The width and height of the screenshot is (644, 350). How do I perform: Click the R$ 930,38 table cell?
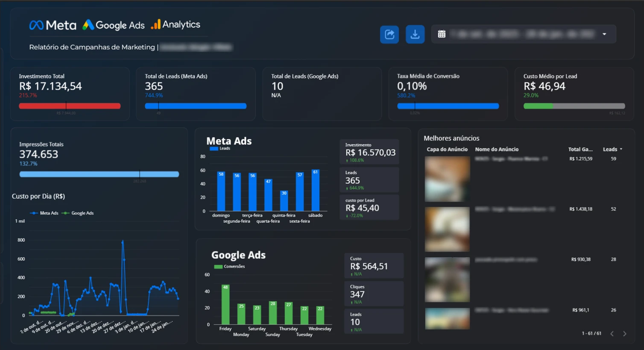581,259
